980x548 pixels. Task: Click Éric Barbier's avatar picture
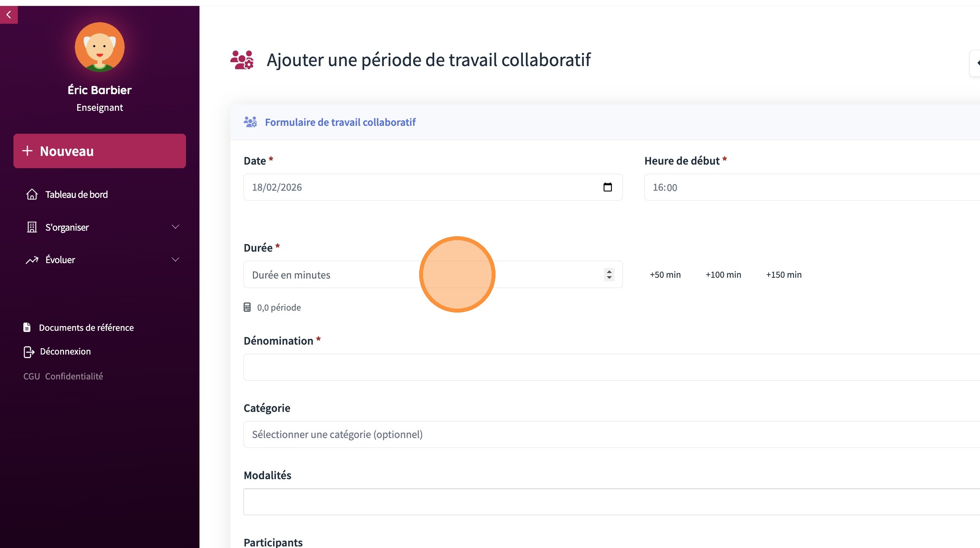(100, 47)
